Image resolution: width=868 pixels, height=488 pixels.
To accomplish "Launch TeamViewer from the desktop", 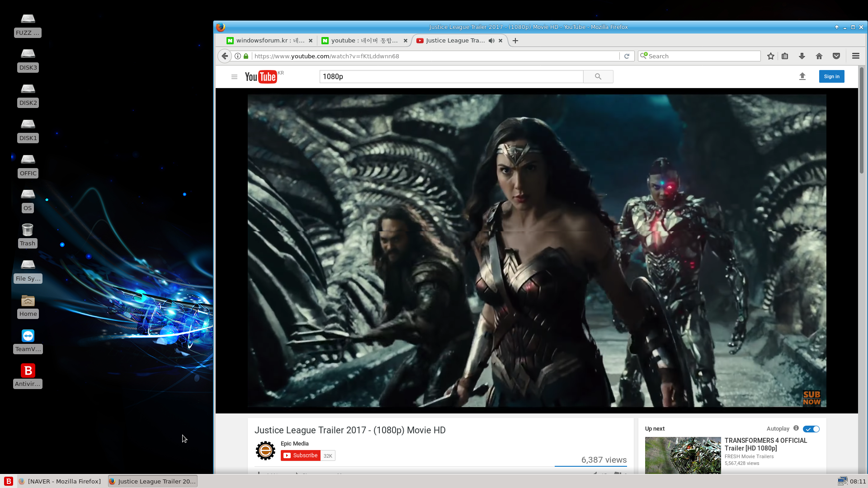I will tap(28, 341).
